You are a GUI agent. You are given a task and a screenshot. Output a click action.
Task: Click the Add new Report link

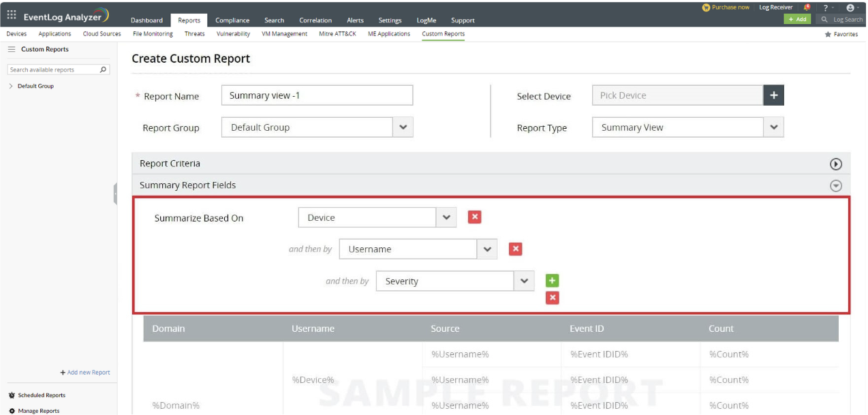point(85,373)
